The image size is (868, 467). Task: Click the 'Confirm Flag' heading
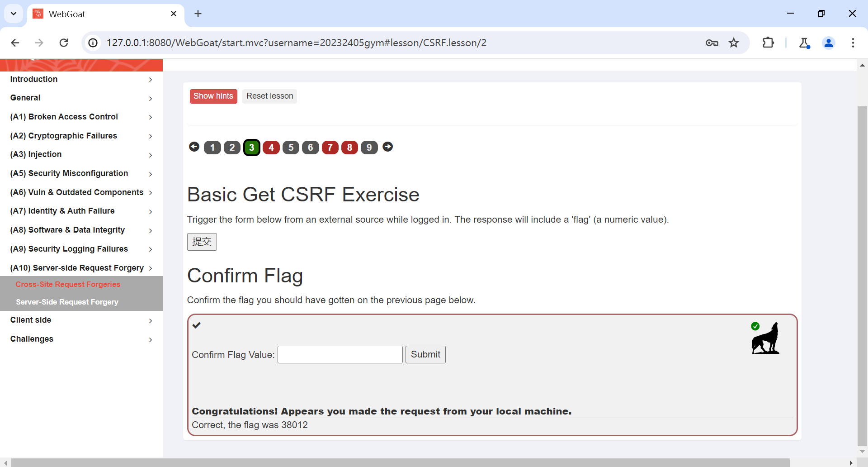(245, 276)
